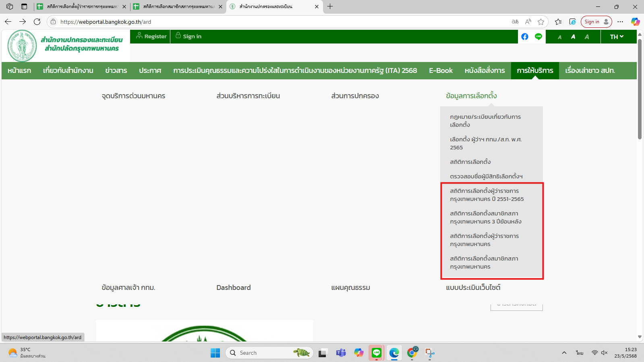
Task: Open Microsoft Edge Copilot icon
Action: pyautogui.click(x=635, y=22)
